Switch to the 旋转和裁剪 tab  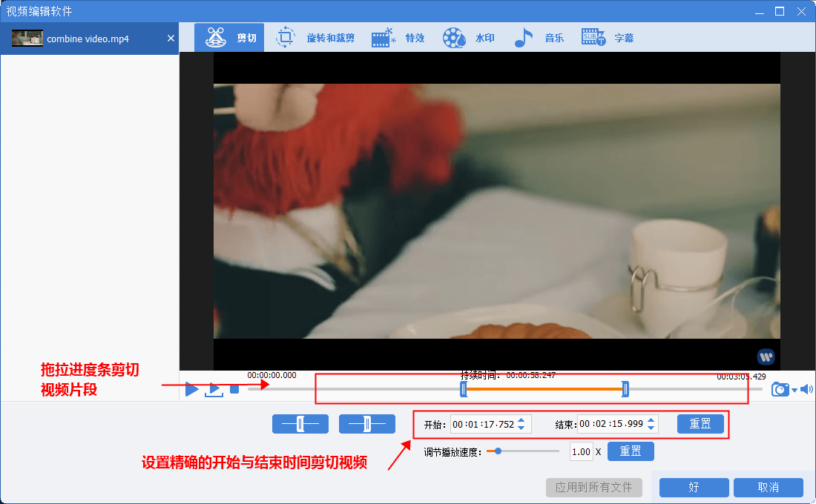coord(315,38)
